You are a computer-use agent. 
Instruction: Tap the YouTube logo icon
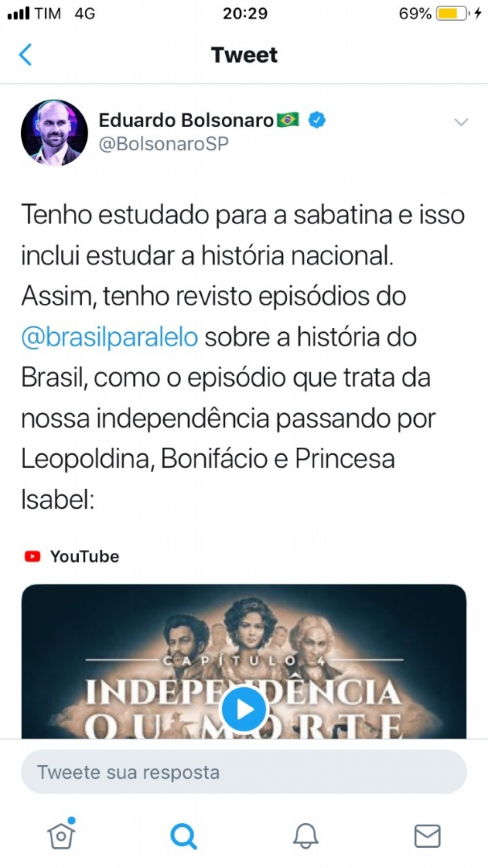pos(32,556)
